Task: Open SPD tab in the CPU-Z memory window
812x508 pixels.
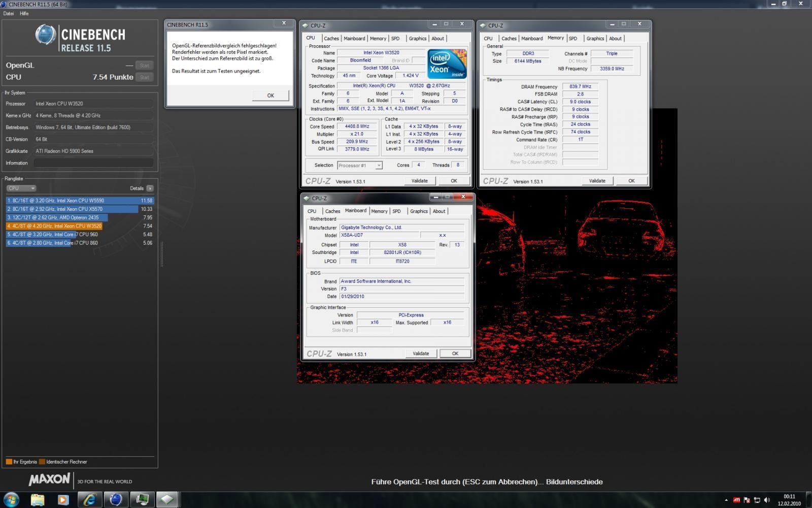Action: click(573, 39)
